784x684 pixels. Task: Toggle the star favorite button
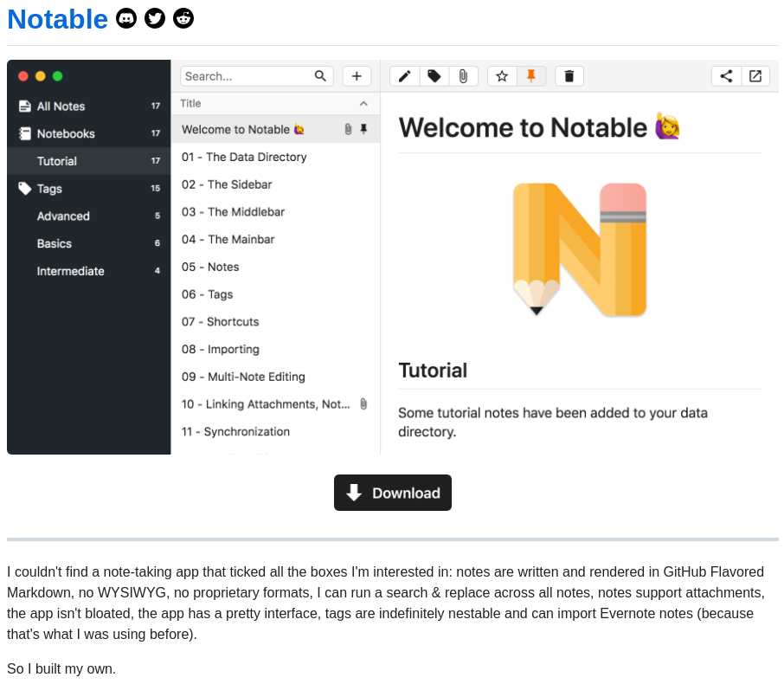click(502, 76)
